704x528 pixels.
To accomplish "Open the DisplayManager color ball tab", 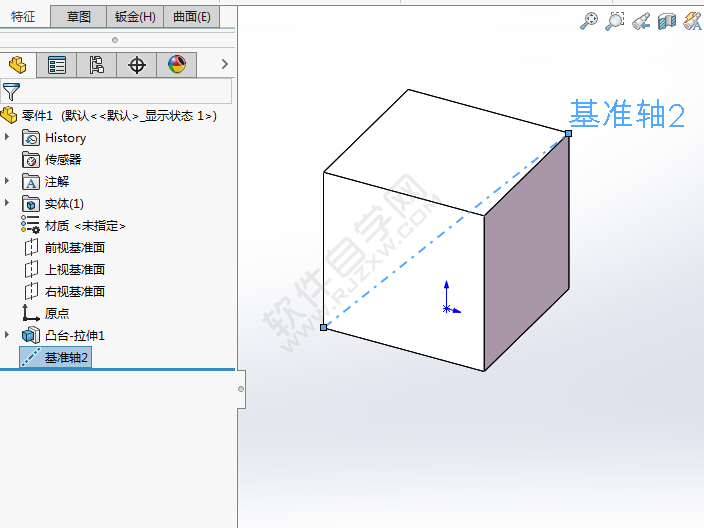I will coord(177,65).
